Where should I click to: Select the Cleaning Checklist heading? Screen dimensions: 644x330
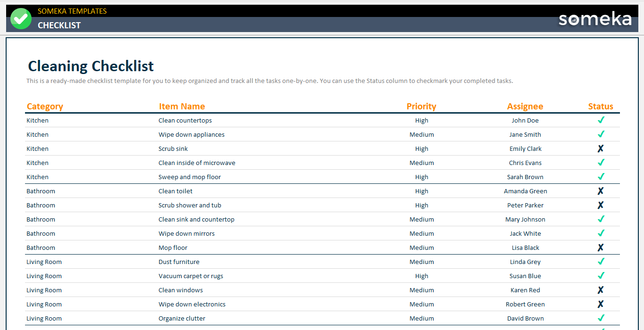coord(91,66)
